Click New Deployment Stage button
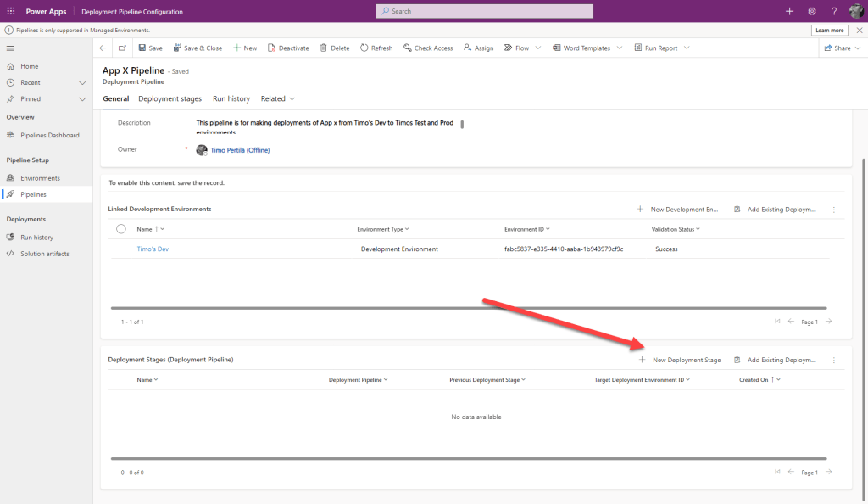This screenshot has height=504, width=868. coord(680,360)
